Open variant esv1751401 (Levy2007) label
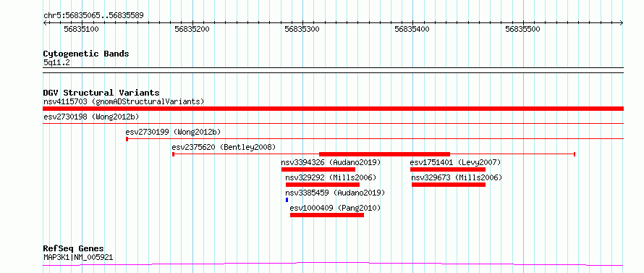 (x=455, y=162)
